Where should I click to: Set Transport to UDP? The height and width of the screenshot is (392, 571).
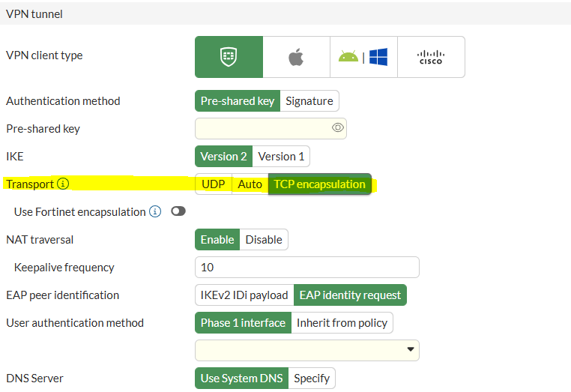pos(214,184)
